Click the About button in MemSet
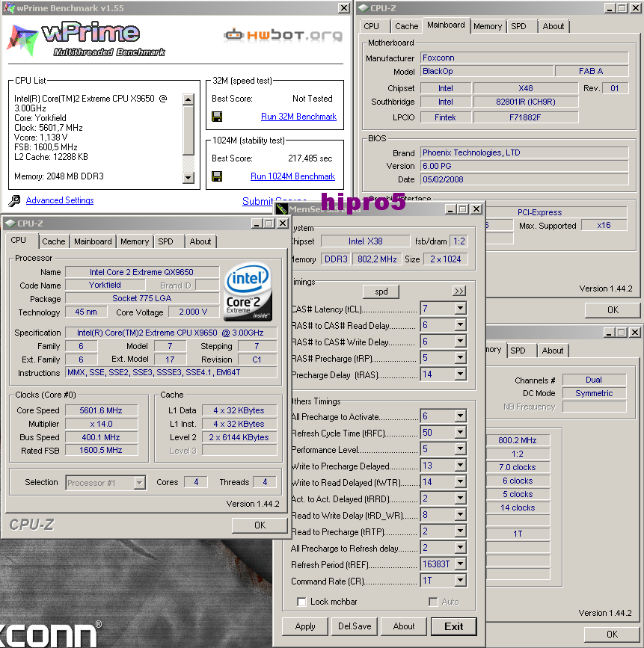The image size is (644, 648). [404, 626]
